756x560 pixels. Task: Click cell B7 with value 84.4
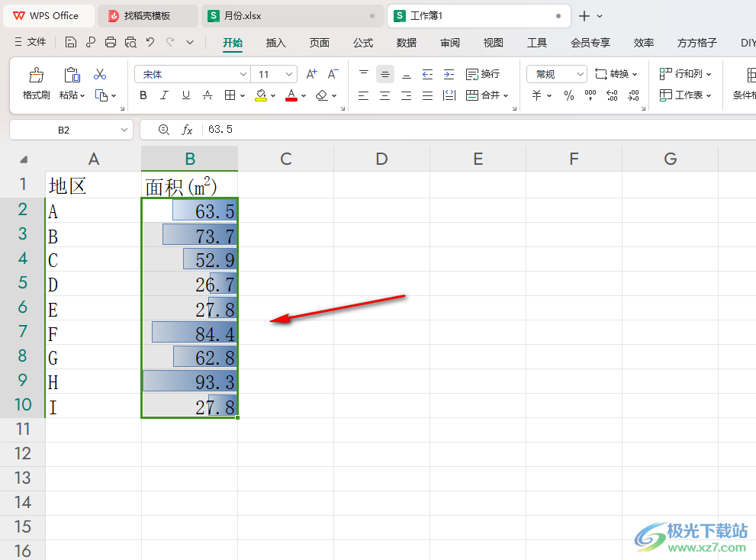tap(189, 333)
